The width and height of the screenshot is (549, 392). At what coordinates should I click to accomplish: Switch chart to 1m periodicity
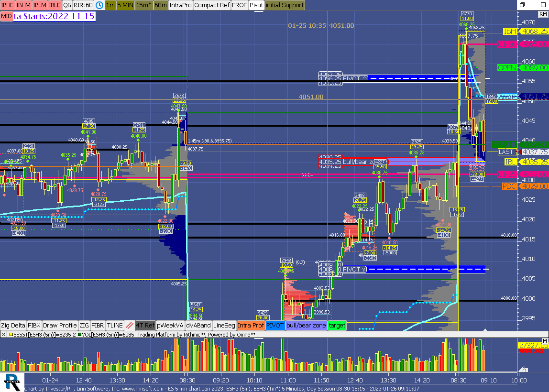[x=110, y=5]
